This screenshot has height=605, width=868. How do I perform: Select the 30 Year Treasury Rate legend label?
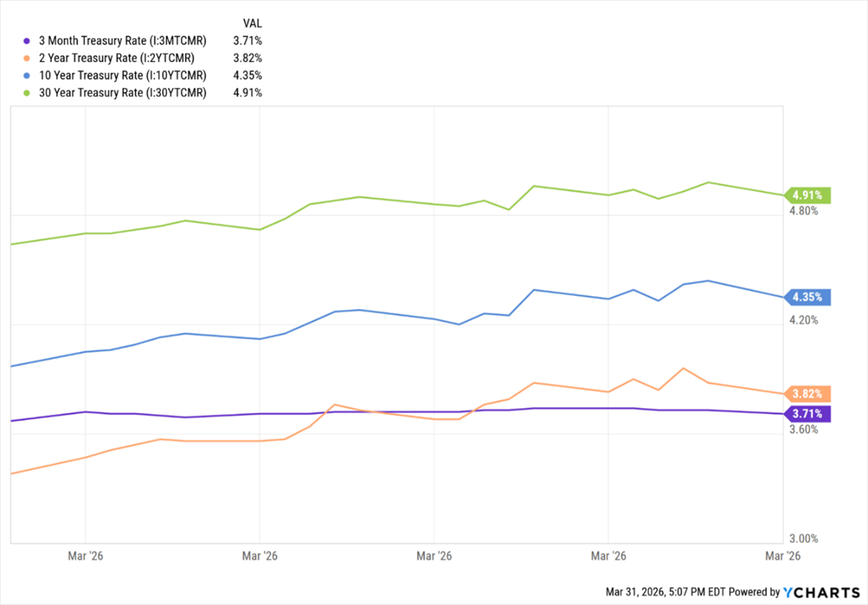click(120, 92)
